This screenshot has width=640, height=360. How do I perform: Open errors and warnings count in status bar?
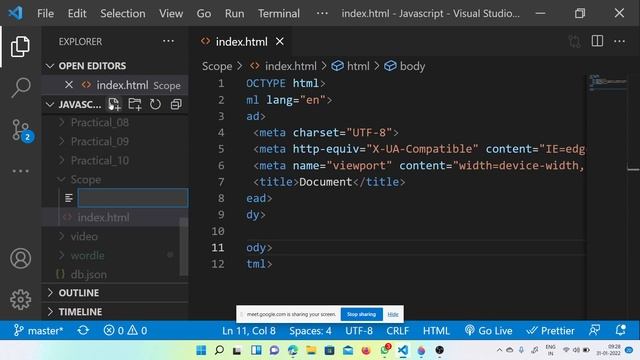pos(125,330)
